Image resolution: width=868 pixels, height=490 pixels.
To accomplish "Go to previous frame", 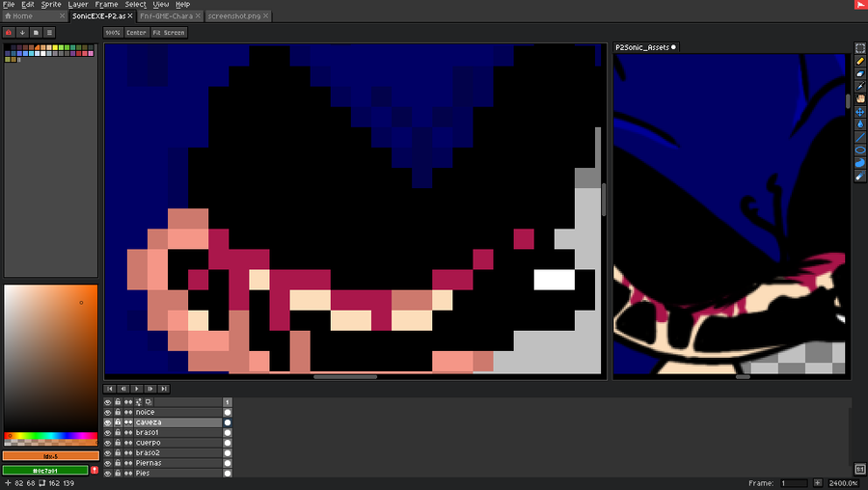I will (x=122, y=389).
